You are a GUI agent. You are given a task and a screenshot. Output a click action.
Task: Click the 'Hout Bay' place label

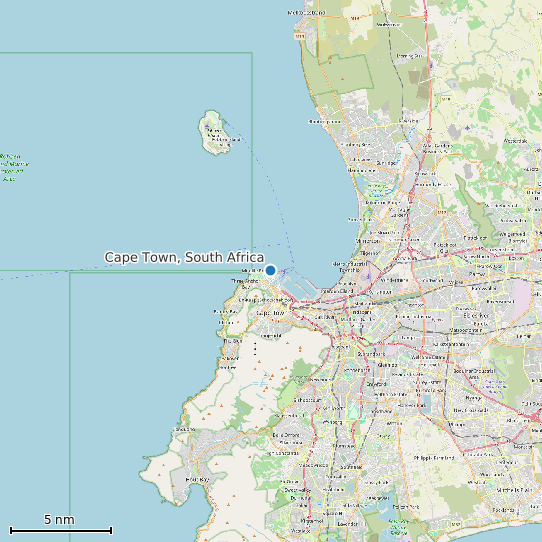tap(197, 480)
